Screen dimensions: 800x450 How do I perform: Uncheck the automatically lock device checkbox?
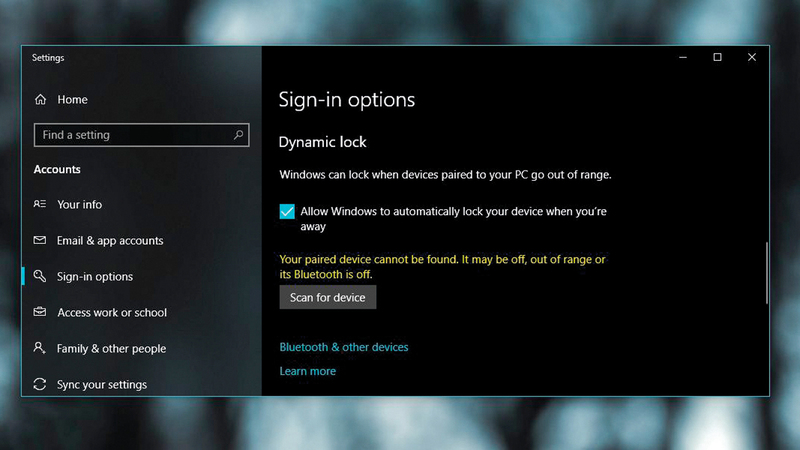click(287, 212)
